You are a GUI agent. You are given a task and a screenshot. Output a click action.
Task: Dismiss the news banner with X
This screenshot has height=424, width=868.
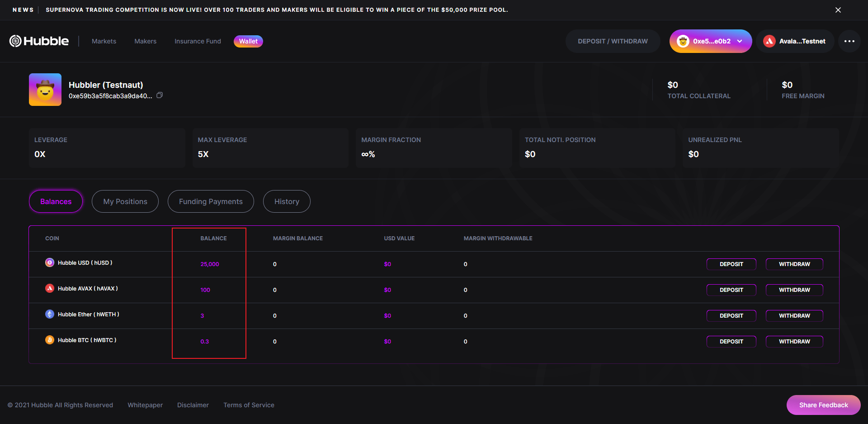838,10
